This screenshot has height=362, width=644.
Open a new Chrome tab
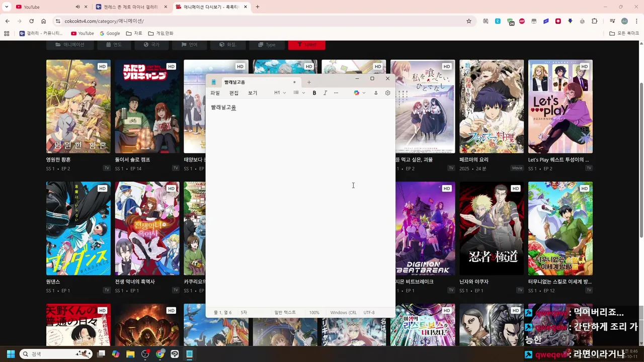(x=258, y=7)
